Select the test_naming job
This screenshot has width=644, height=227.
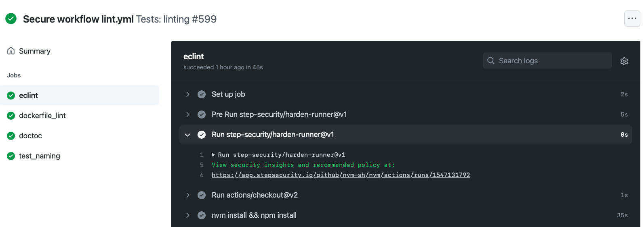pos(80,156)
